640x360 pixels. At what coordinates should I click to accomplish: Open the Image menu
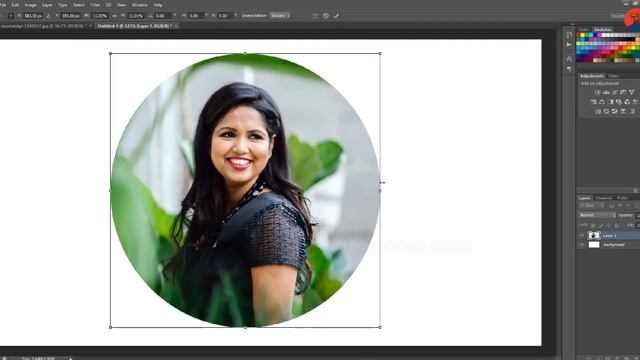pos(31,5)
